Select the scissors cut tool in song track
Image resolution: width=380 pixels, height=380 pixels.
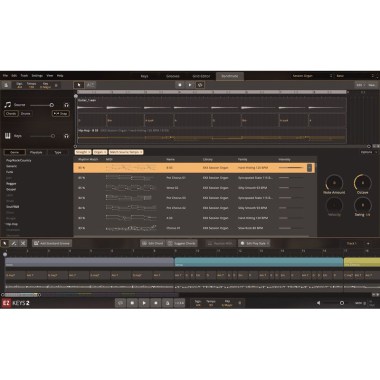(23, 243)
